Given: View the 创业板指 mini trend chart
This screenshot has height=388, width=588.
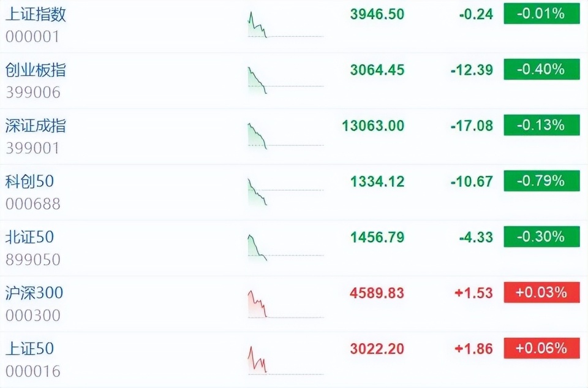Looking at the screenshot, I should pos(285,81).
